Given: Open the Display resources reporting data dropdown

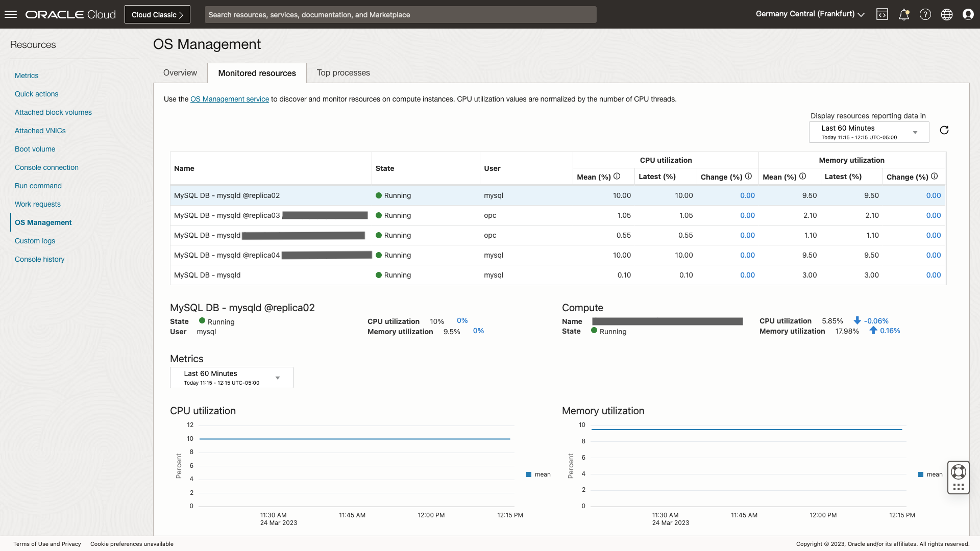Looking at the screenshot, I should pyautogui.click(x=869, y=132).
